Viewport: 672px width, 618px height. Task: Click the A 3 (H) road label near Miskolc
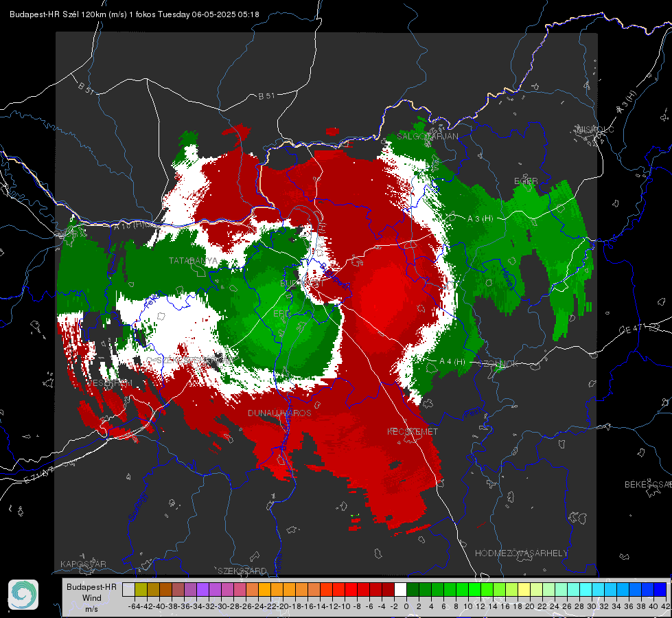[x=626, y=102]
